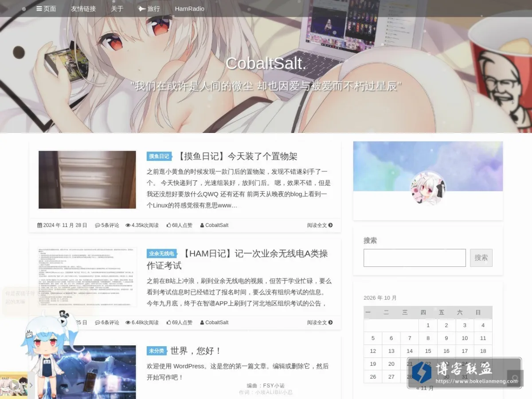Open the 旅行 nav item

(x=149, y=8)
